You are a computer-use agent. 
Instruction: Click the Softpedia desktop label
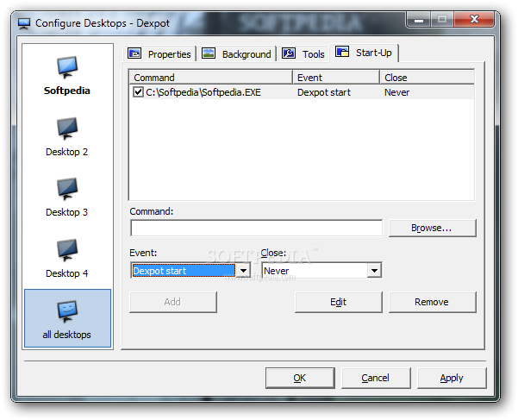pos(67,91)
